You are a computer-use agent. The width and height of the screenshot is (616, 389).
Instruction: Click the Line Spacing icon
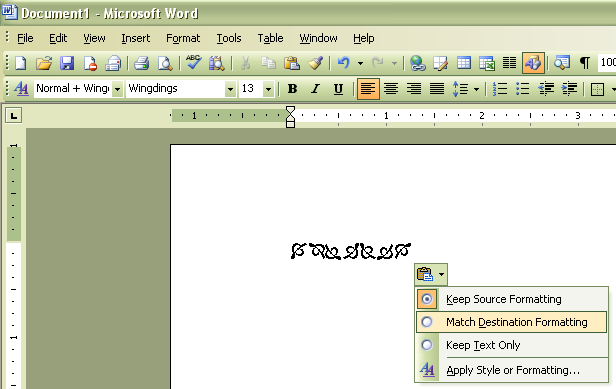tap(460, 89)
